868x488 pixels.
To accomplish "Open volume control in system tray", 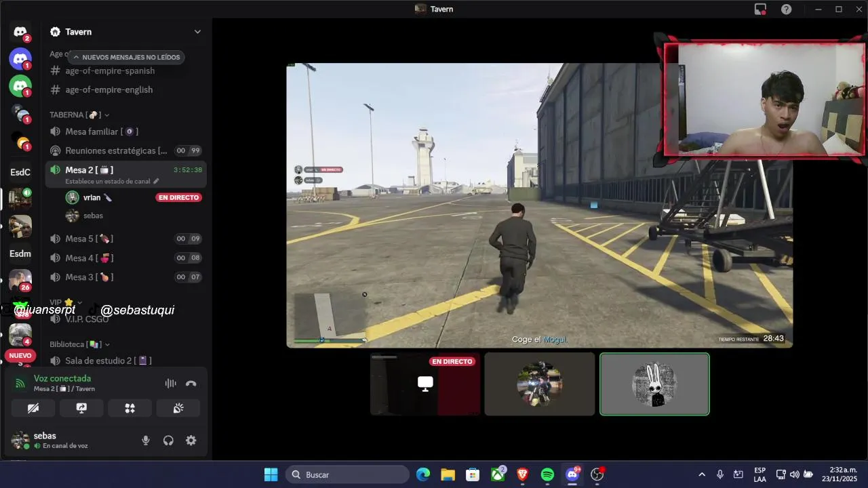I will (795, 474).
